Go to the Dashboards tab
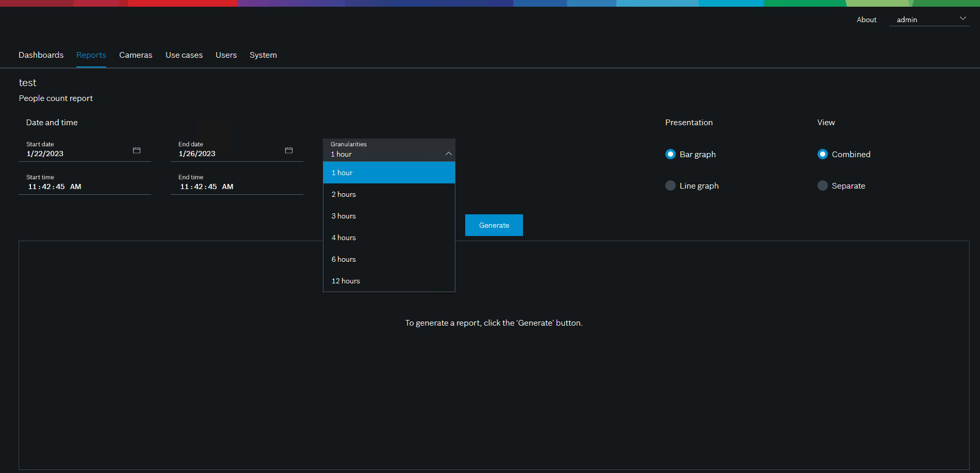 coord(41,55)
